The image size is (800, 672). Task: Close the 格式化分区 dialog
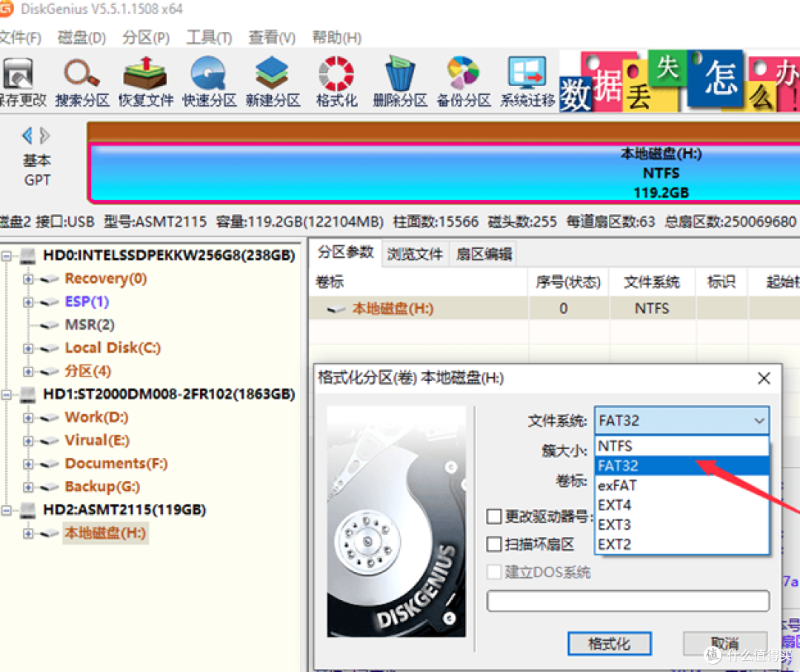[764, 379]
